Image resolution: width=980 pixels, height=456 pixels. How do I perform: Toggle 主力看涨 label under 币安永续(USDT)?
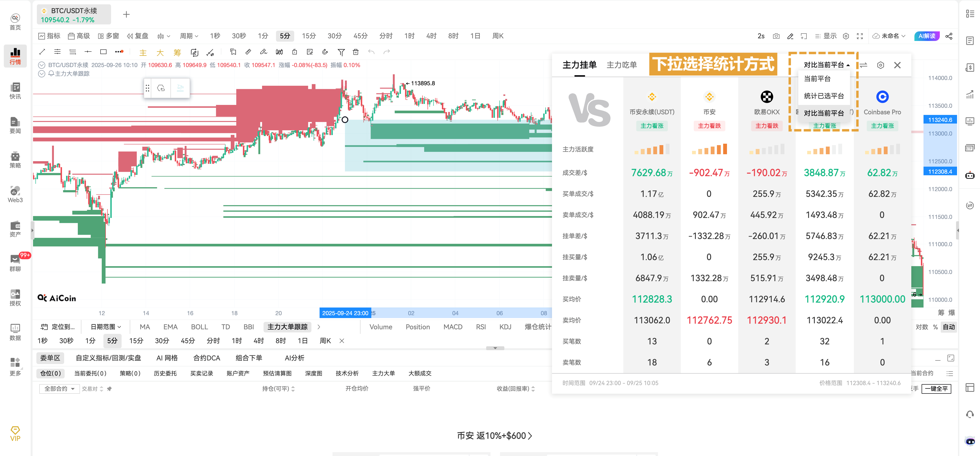tap(652, 126)
